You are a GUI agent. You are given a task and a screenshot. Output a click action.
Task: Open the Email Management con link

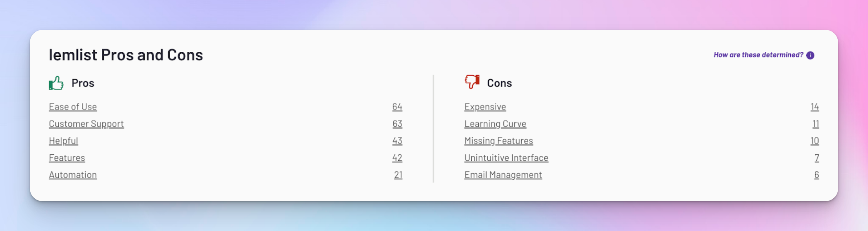point(503,175)
